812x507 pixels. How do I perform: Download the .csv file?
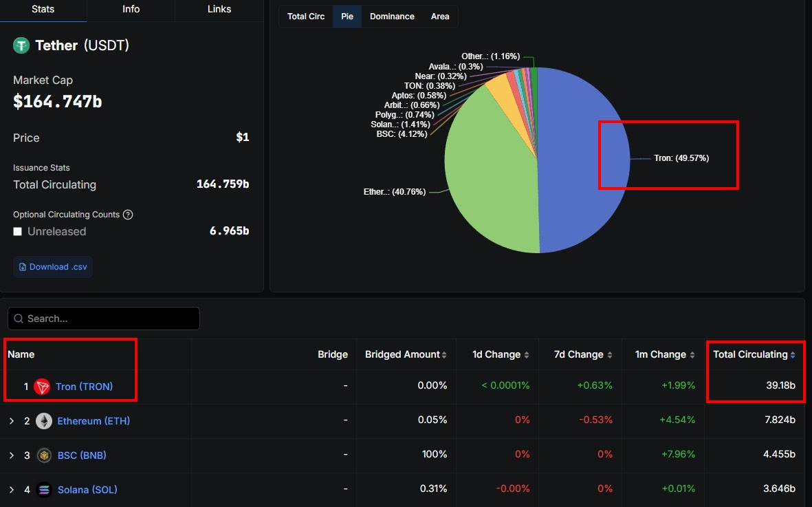(53, 267)
